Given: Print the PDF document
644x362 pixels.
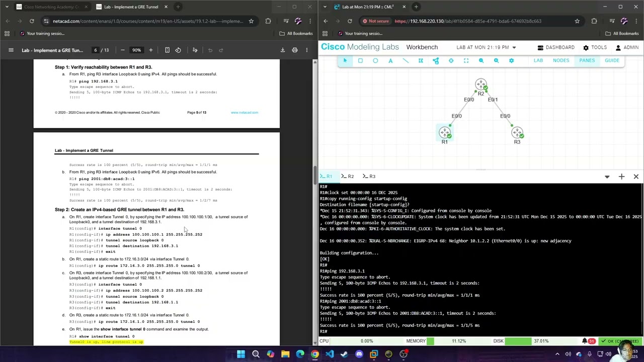Looking at the screenshot, I should pyautogui.click(x=295, y=50).
